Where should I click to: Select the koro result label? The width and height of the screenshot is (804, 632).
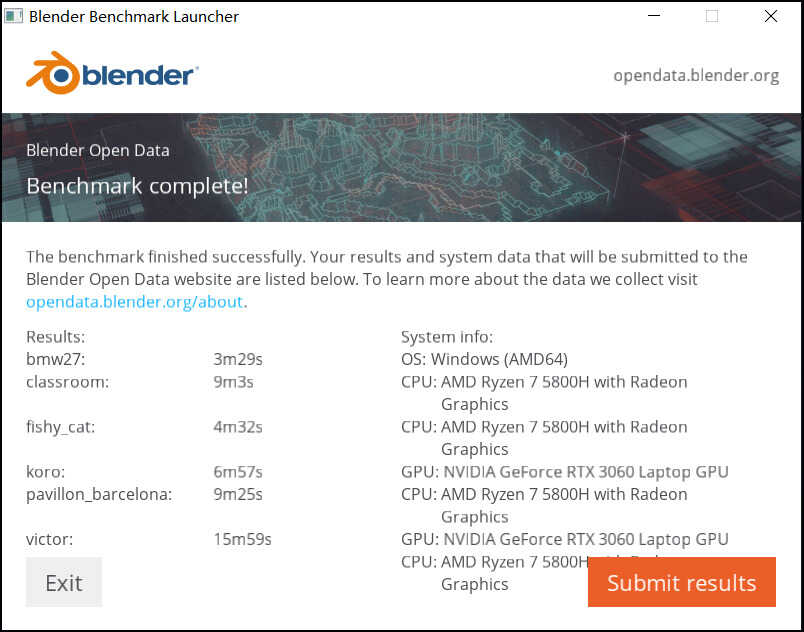click(46, 472)
